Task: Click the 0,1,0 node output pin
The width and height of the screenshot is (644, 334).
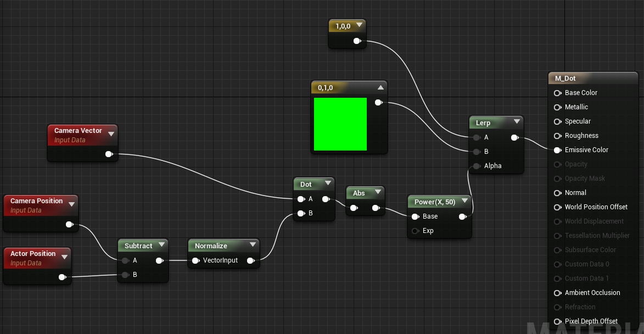Action: (x=379, y=103)
